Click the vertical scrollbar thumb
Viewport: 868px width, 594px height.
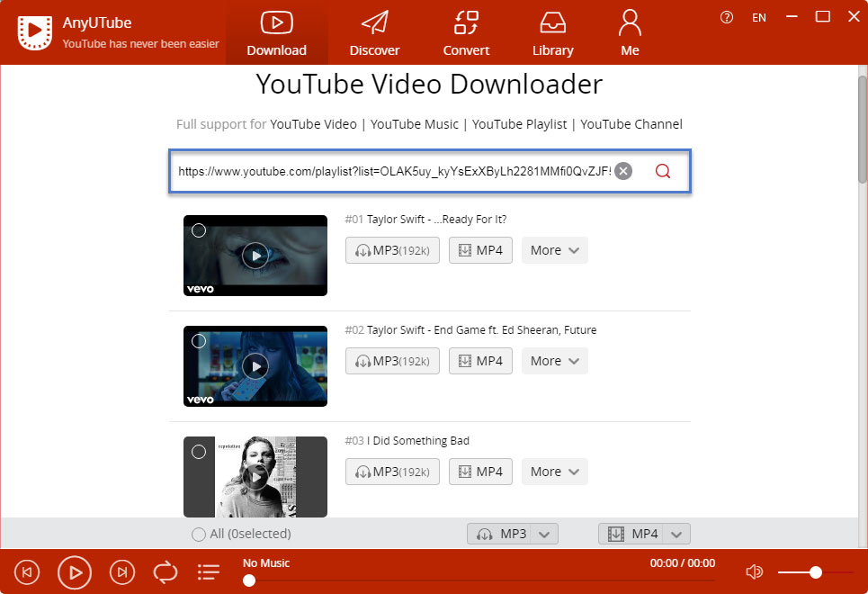pyautogui.click(x=863, y=129)
